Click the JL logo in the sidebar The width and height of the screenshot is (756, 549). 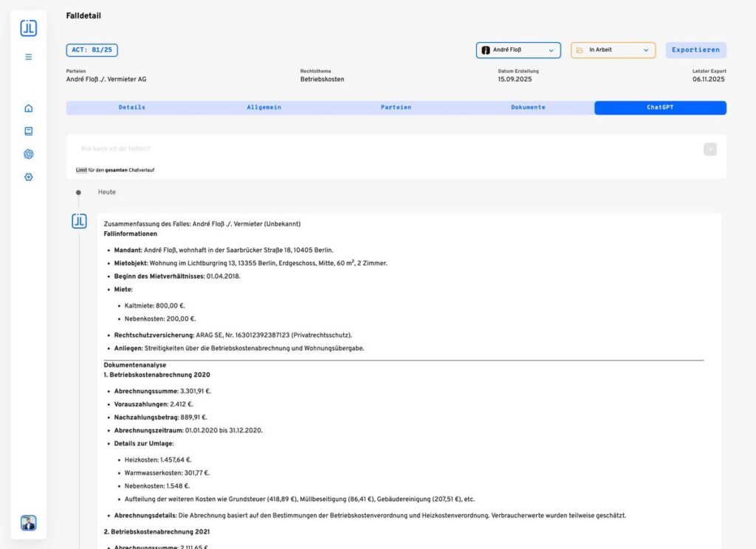click(29, 28)
